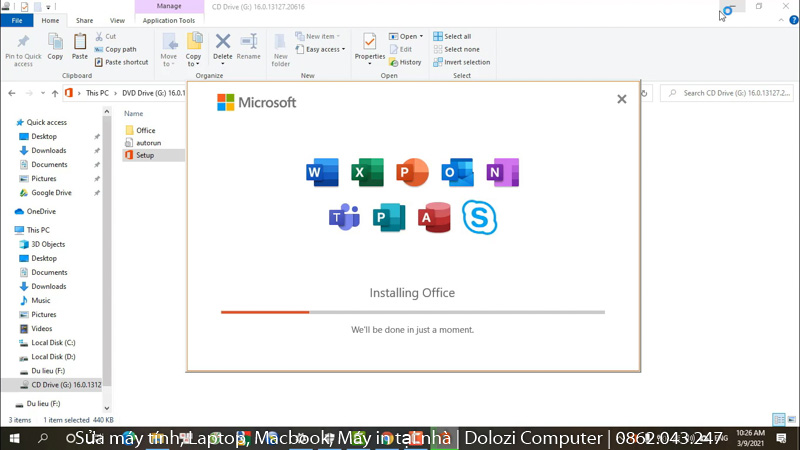
Task: Click the PowerPoint icon in the installer
Action: (x=412, y=173)
